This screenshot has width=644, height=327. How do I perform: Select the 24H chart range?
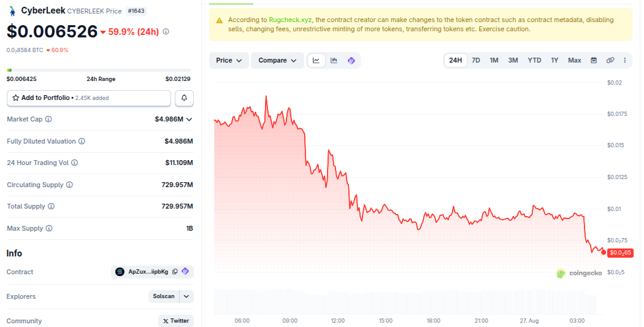(x=456, y=60)
